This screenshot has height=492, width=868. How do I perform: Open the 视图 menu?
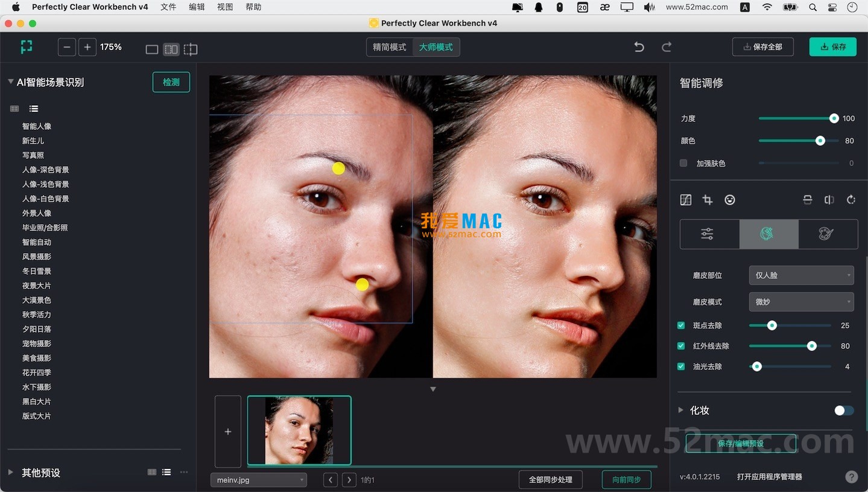[225, 7]
